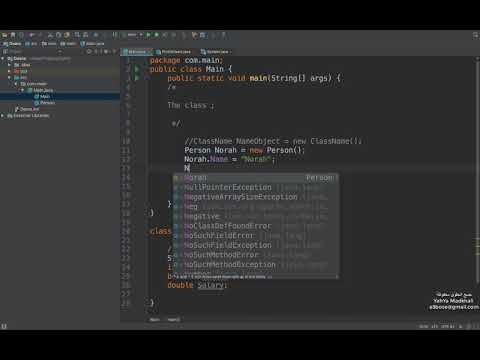Image resolution: width=480 pixels, height=360 pixels.
Task: Select the Demo.iml file in project tree
Action: (x=27, y=109)
